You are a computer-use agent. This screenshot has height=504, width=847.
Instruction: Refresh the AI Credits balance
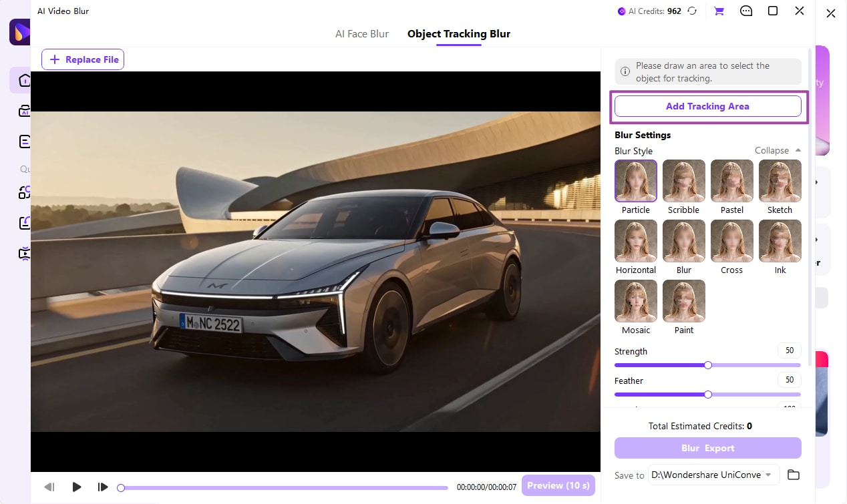(692, 11)
